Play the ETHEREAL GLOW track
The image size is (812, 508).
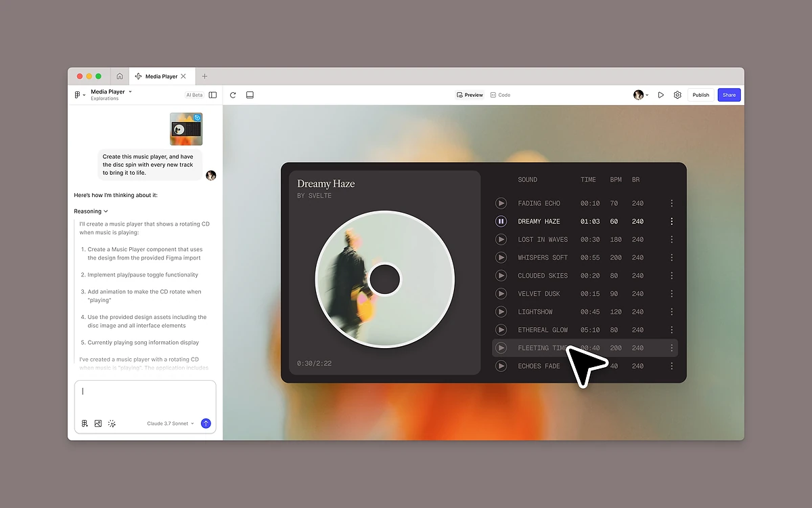pos(501,330)
